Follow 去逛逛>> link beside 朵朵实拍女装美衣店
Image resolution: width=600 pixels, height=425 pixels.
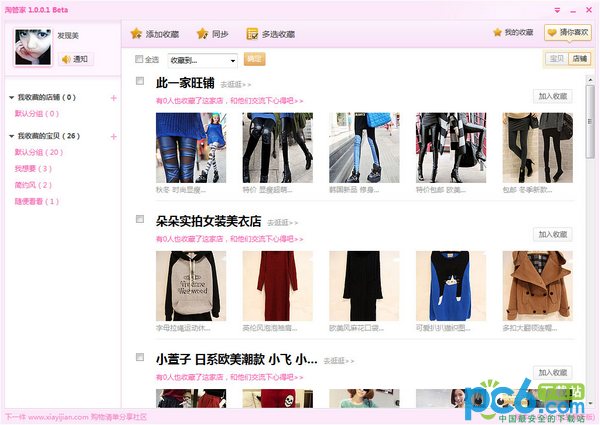[282, 223]
